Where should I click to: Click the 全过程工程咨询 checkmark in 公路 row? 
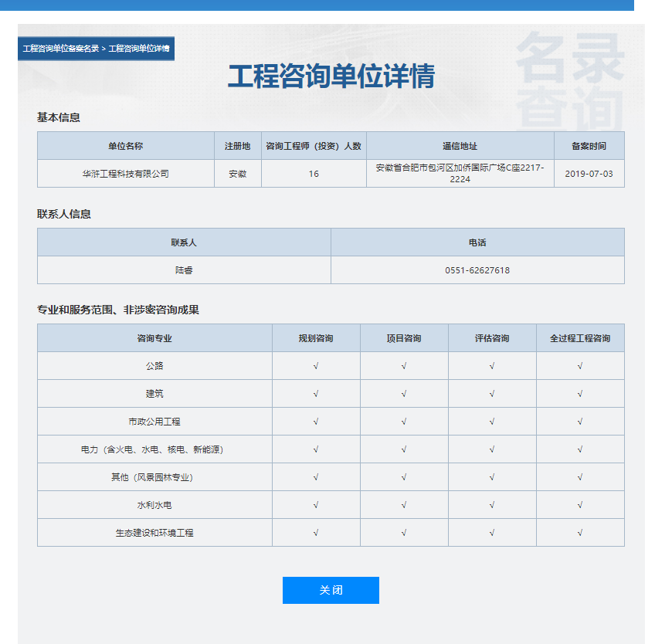pyautogui.click(x=580, y=366)
